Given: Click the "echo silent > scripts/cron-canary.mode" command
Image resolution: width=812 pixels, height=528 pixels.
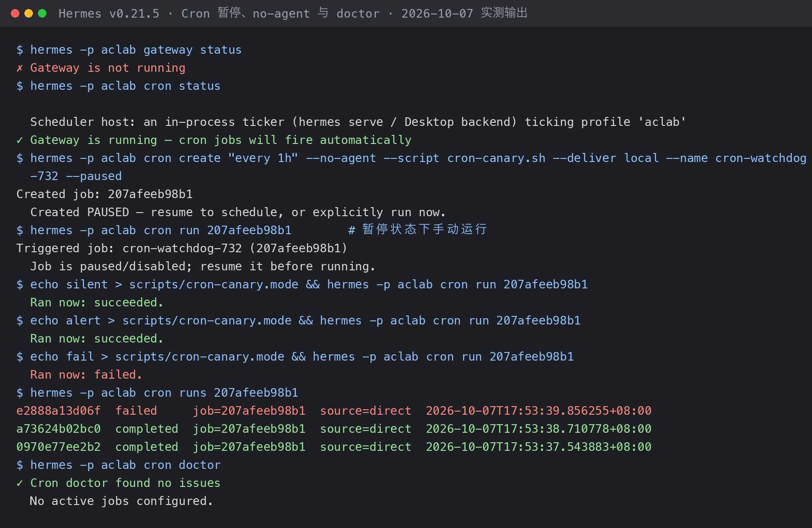Looking at the screenshot, I should [x=309, y=284].
